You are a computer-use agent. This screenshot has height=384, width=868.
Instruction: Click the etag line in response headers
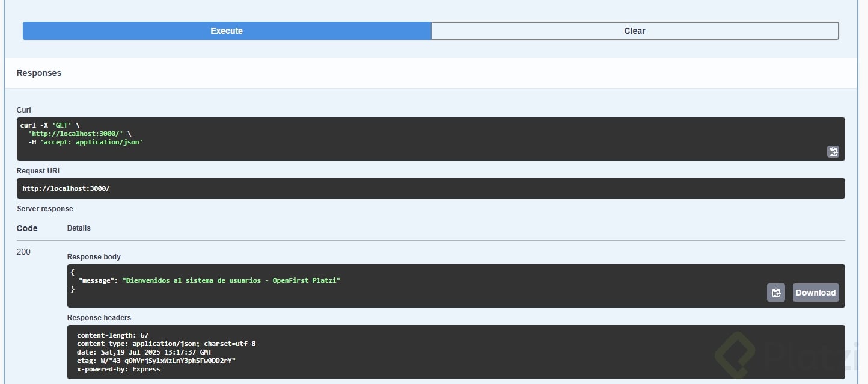[x=156, y=361]
